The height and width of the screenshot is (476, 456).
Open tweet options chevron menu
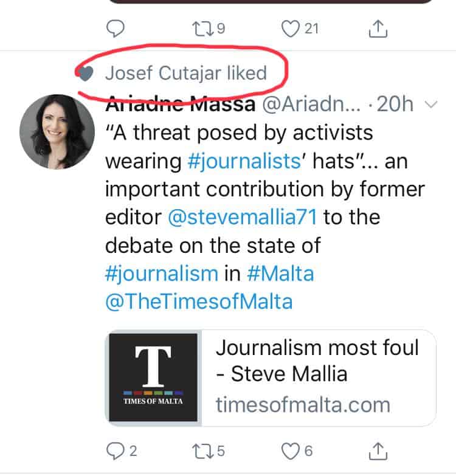point(430,105)
